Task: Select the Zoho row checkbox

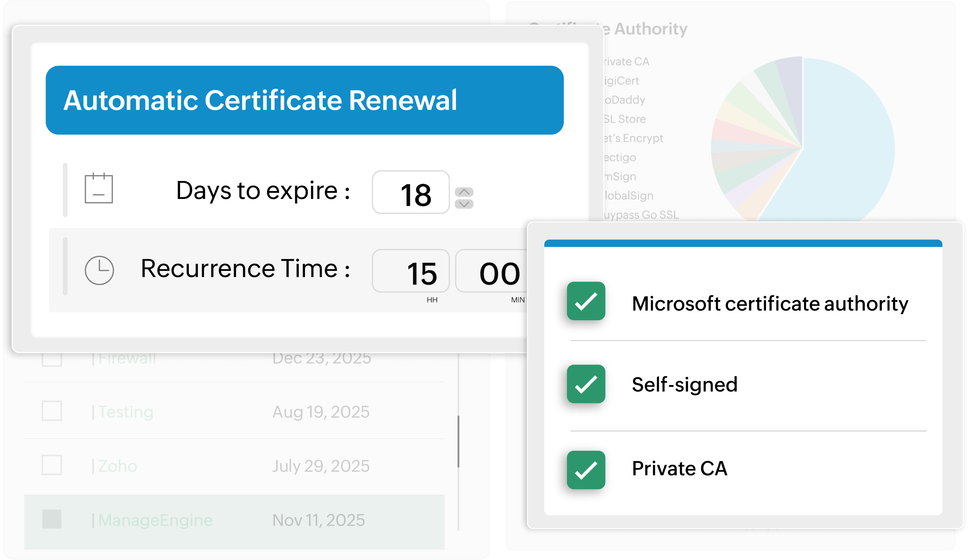Action: click(52, 465)
